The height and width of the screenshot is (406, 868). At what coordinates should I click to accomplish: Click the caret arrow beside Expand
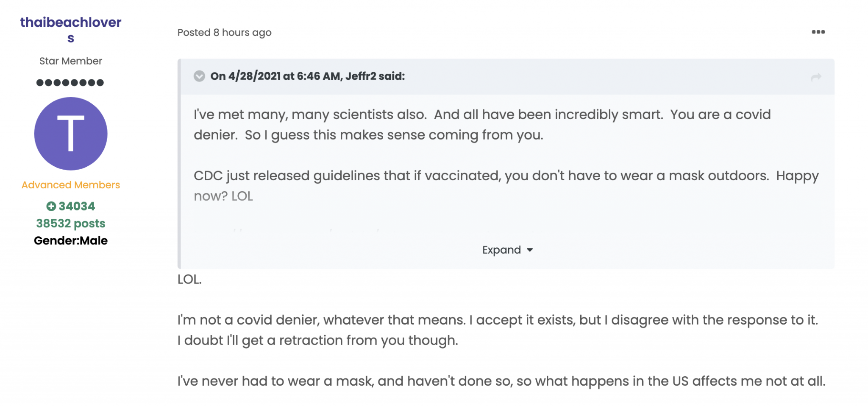tap(530, 250)
